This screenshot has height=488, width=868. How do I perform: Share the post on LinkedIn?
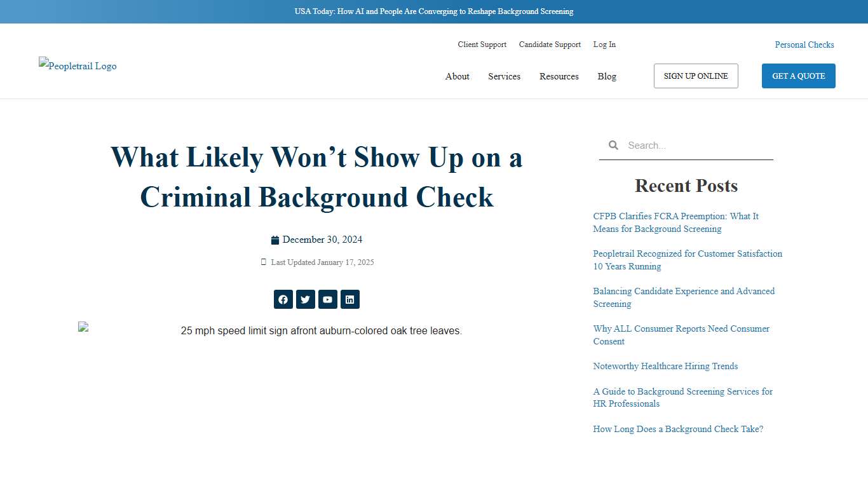point(349,299)
